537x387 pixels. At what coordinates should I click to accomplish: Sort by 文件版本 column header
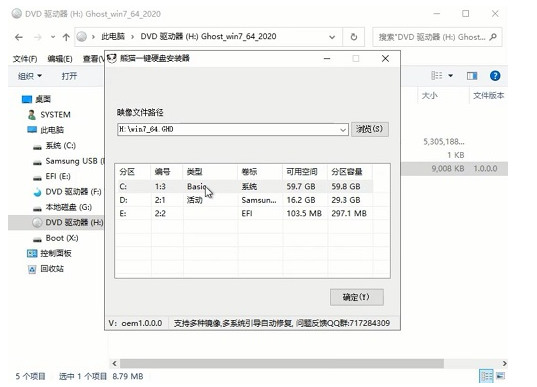[489, 96]
